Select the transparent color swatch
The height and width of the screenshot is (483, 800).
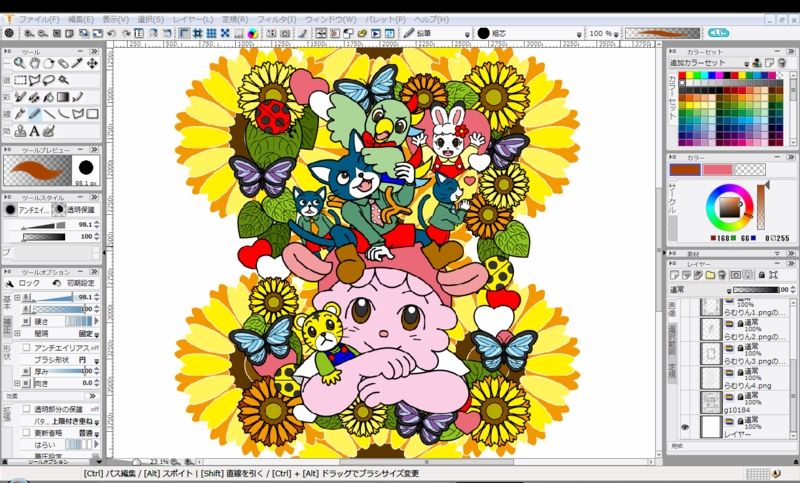pyautogui.click(x=749, y=170)
